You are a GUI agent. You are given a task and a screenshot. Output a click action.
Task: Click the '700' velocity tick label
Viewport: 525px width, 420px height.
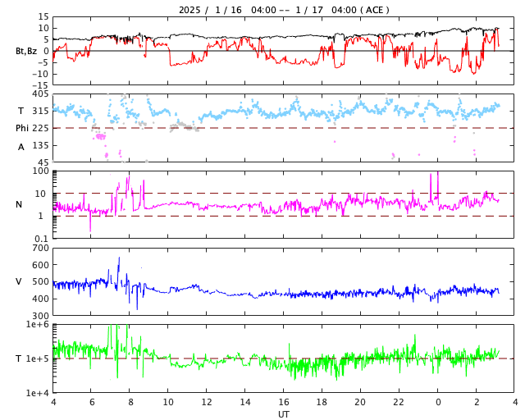pos(41,249)
